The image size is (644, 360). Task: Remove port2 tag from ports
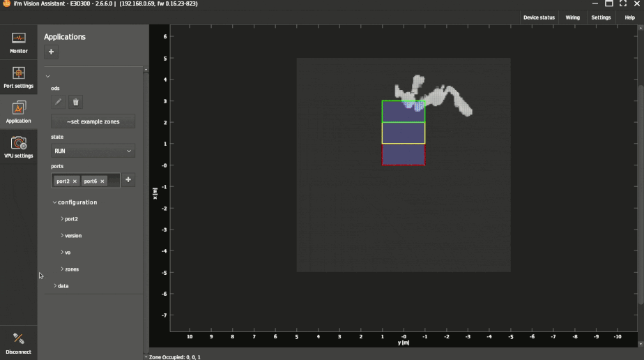pyautogui.click(x=75, y=181)
